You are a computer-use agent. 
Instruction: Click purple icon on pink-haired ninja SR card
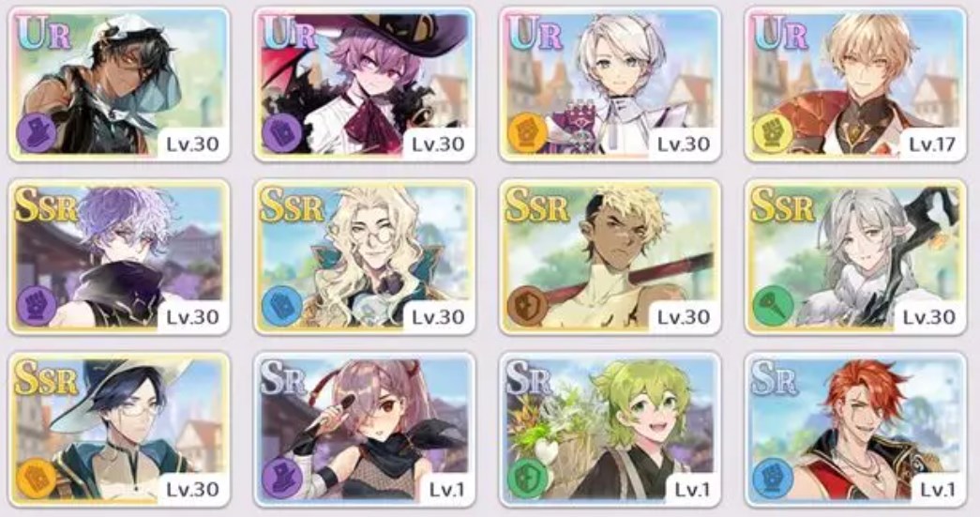(280, 479)
